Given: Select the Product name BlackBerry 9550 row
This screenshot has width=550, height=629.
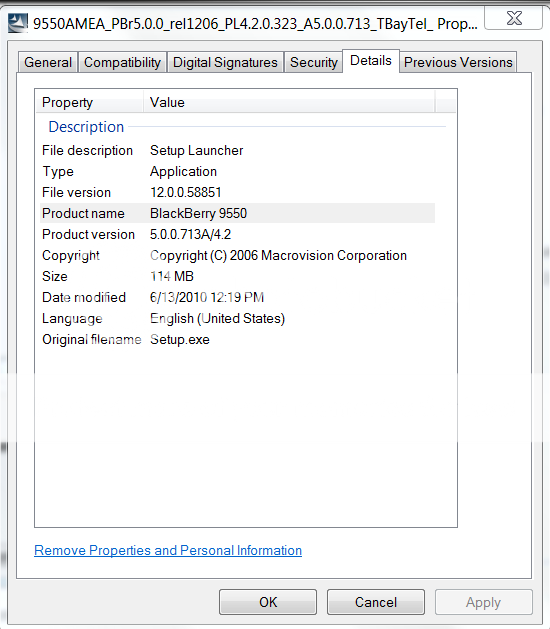Looking at the screenshot, I should (237, 213).
